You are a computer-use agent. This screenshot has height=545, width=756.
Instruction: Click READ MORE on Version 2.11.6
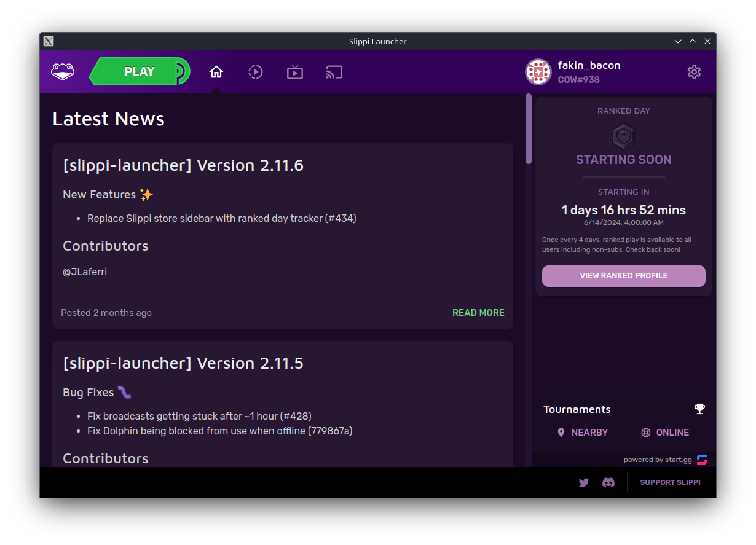pos(478,313)
